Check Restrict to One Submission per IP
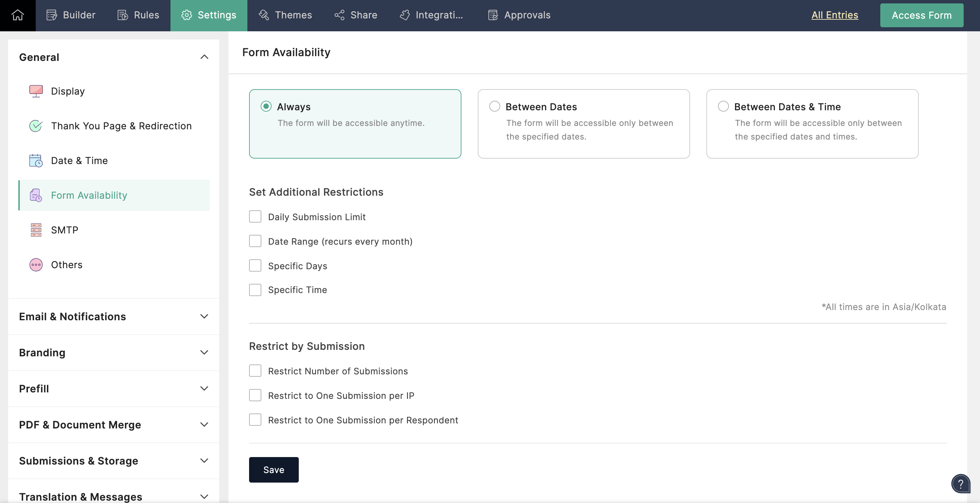 click(x=255, y=395)
